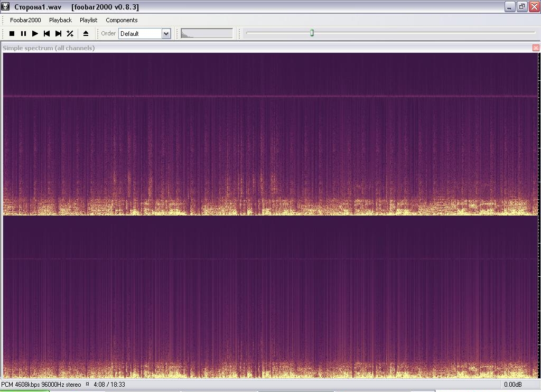541x392 pixels.
Task: Open the Foobar2000 menu
Action: [x=25, y=20]
